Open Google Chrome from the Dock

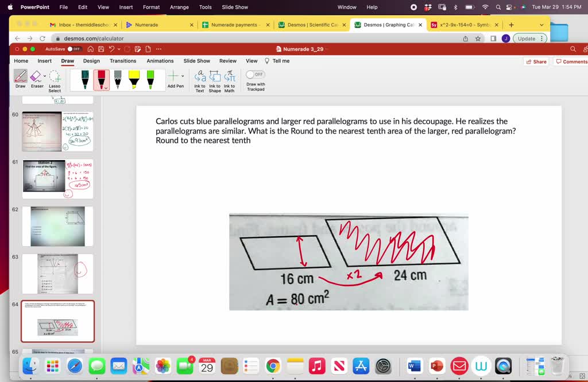pyautogui.click(x=273, y=366)
